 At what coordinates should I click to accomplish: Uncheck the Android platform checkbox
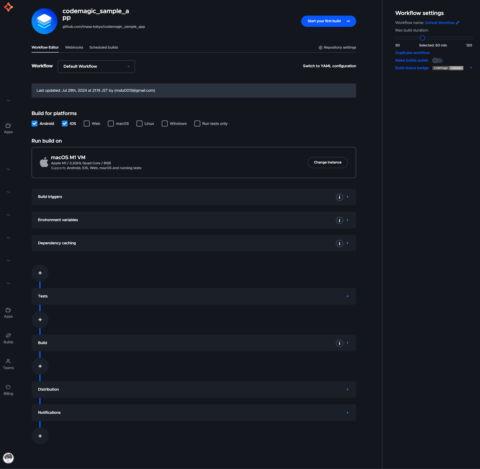point(35,124)
